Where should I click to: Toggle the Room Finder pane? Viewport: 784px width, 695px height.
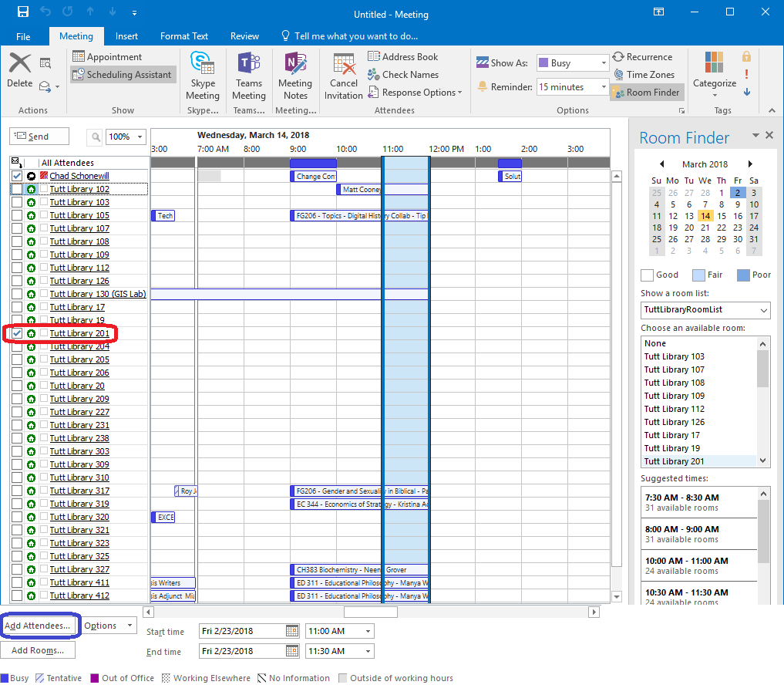[646, 92]
